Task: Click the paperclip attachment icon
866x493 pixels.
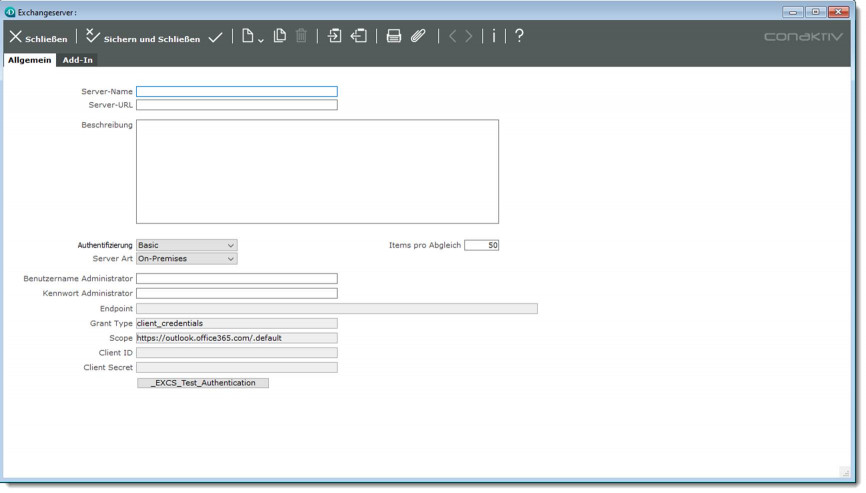Action: click(418, 37)
